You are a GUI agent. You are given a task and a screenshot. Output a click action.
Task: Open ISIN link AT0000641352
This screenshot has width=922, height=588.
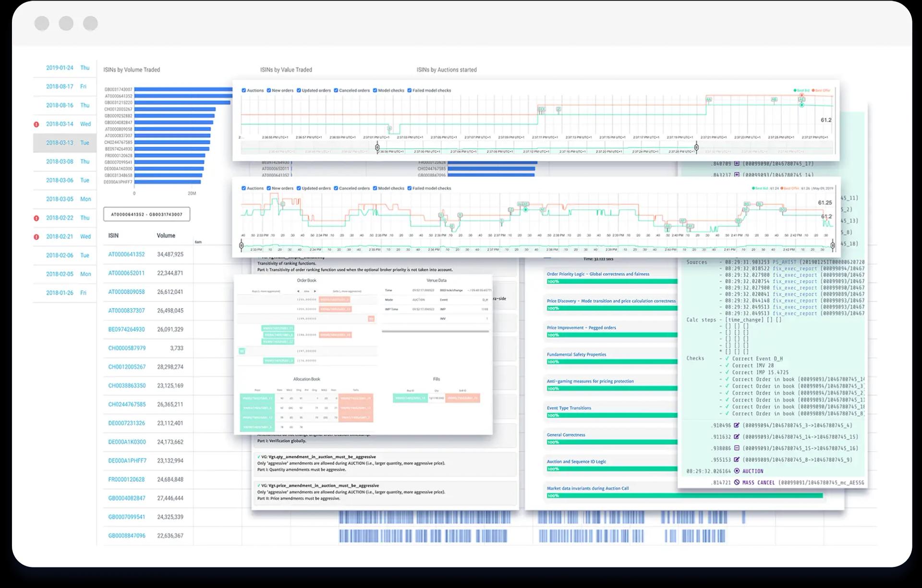point(126,254)
